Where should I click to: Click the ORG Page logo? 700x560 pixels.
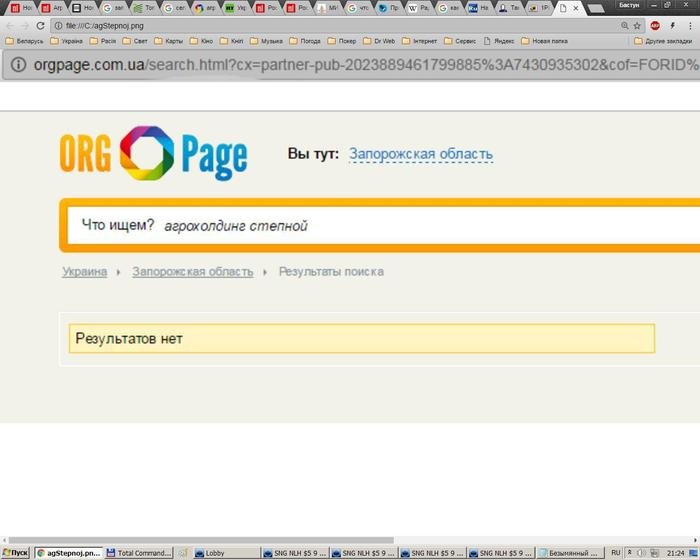pos(153,155)
